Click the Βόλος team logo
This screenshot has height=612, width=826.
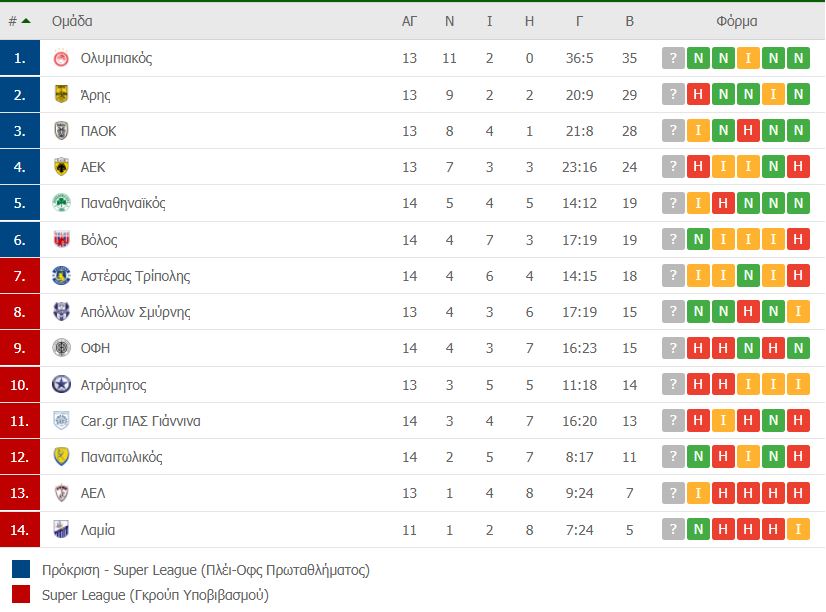[61, 240]
